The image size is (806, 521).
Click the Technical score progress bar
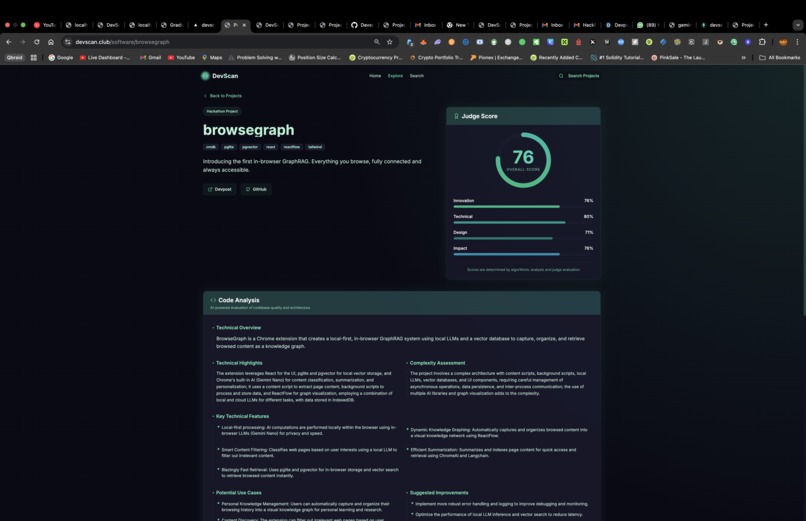523,222
